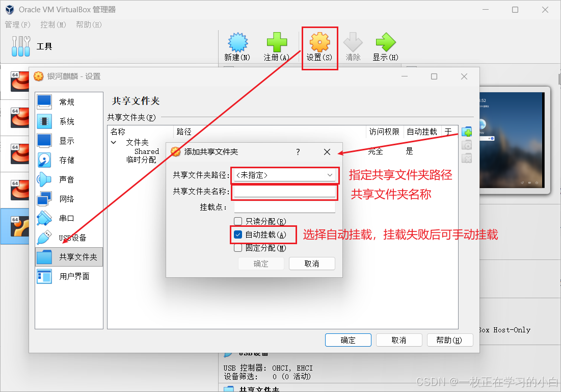
Task: Open 共享文件夹路径 dropdown
Action: 284,175
